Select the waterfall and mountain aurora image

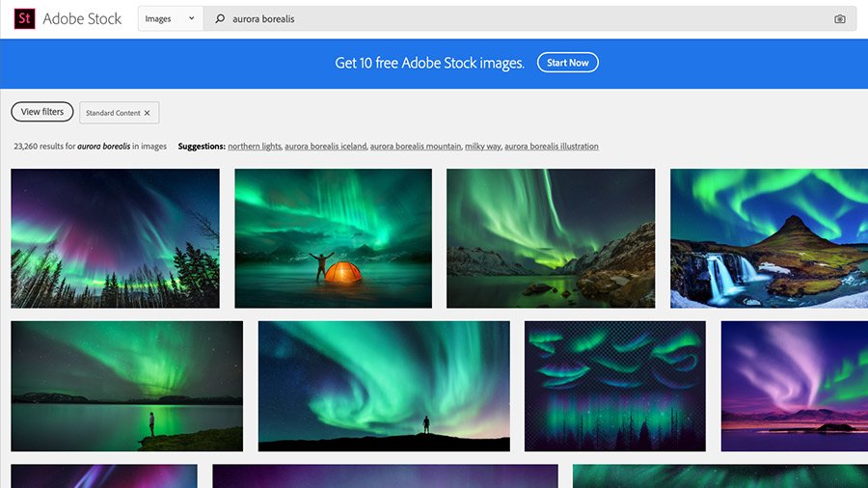(x=769, y=238)
